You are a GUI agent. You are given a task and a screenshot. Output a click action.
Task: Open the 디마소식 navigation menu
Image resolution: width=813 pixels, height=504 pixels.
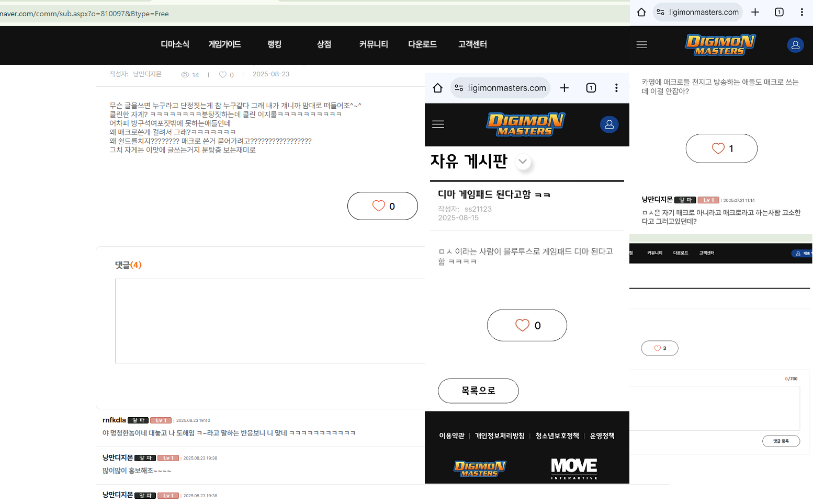click(x=175, y=44)
